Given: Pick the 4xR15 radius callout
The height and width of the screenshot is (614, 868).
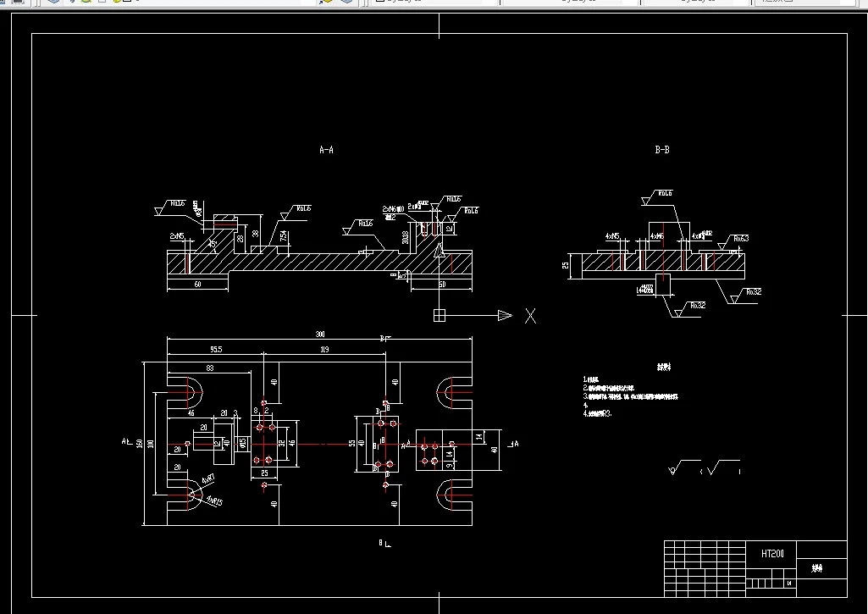Looking at the screenshot, I should [x=214, y=501].
